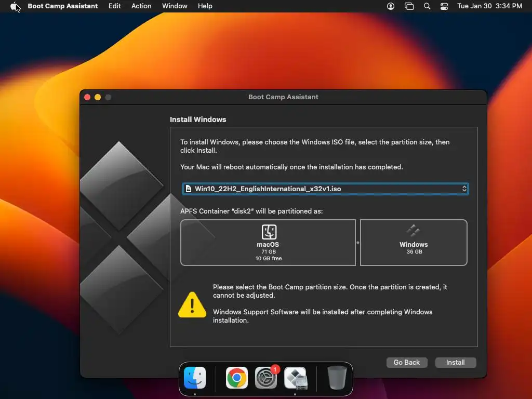Click the Windows Boot Camp partition icon

(x=413, y=231)
